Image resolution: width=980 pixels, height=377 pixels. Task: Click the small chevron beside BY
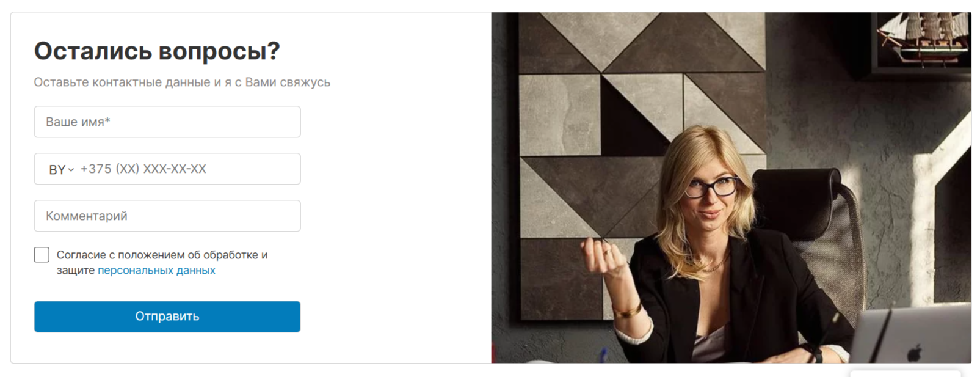coord(71,170)
